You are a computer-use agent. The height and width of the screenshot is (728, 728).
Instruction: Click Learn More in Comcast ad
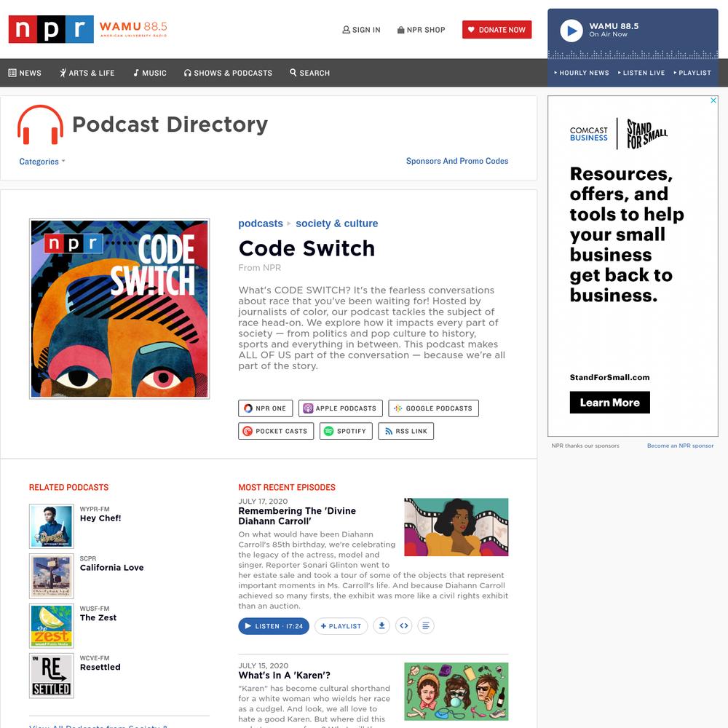(610, 403)
